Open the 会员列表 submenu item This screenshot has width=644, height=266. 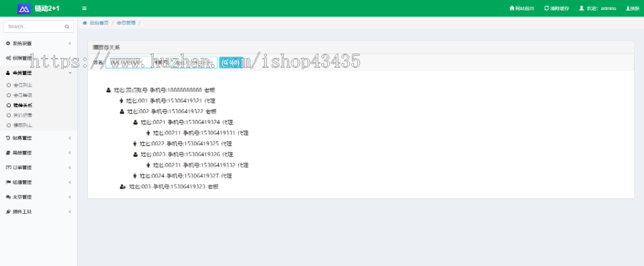23,85
